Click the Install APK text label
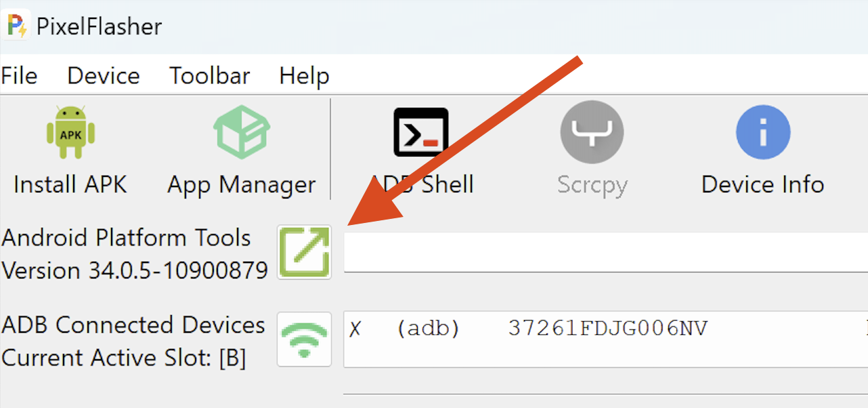The image size is (868, 408). pyautogui.click(x=70, y=184)
